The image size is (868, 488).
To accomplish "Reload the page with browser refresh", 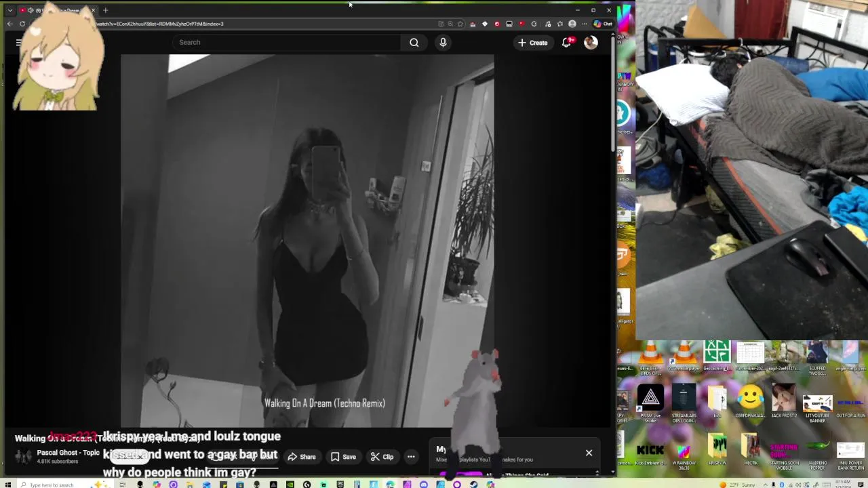I will click(x=22, y=24).
